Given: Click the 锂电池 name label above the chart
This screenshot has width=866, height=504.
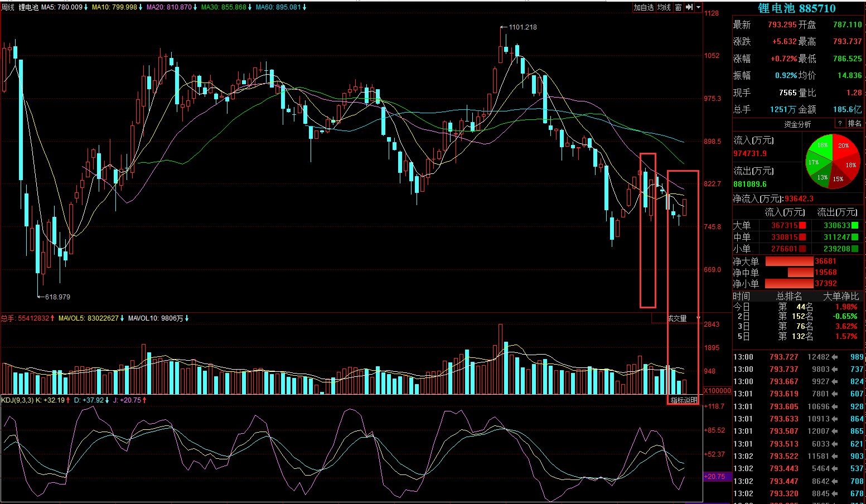Looking at the screenshot, I should [28, 7].
